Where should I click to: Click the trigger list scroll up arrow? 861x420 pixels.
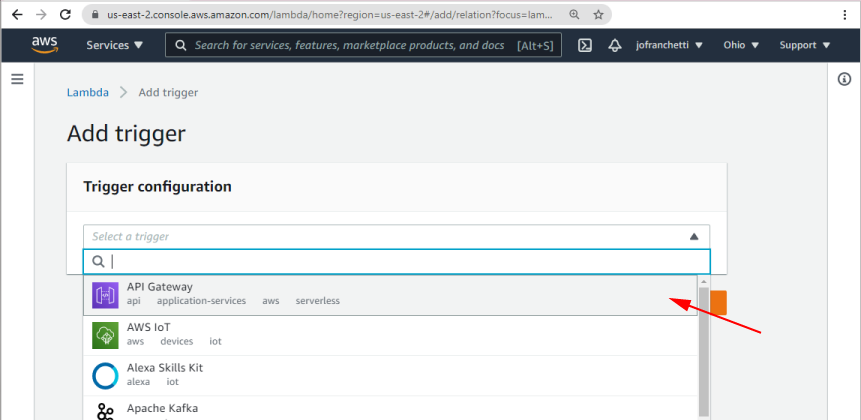[703, 281]
